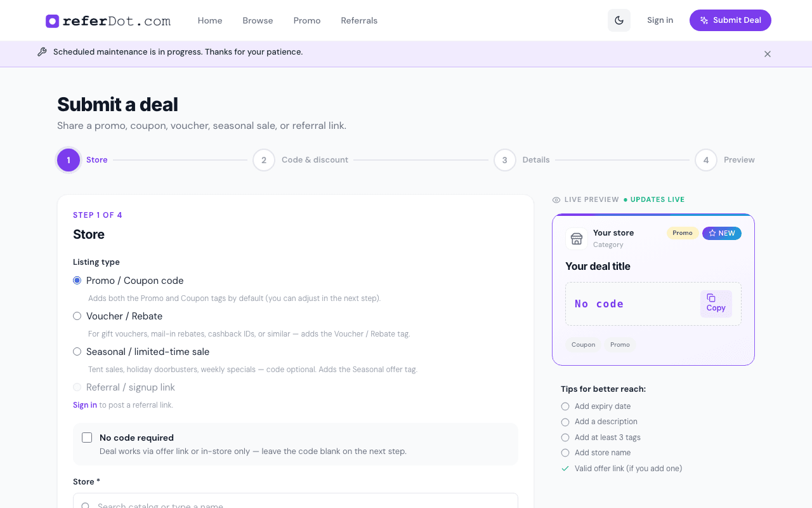This screenshot has height=508, width=812.
Task: Click the NEW badge on preview card
Action: pos(722,233)
